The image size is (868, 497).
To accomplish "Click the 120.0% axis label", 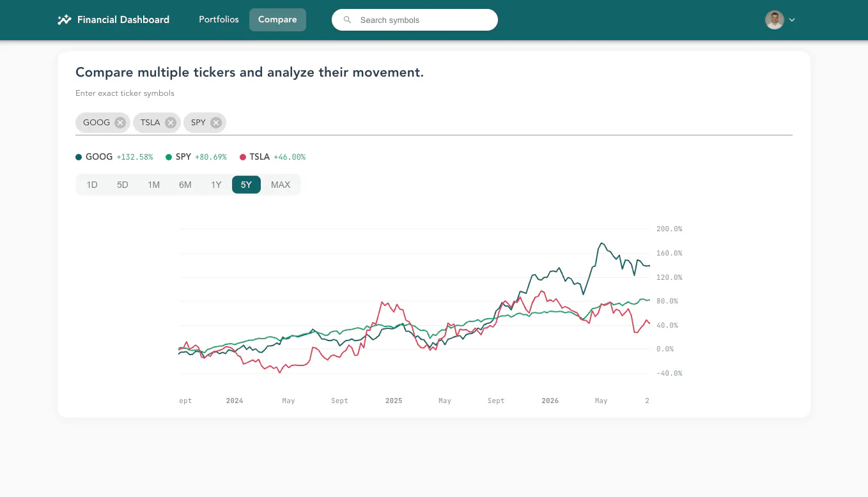I will [669, 277].
